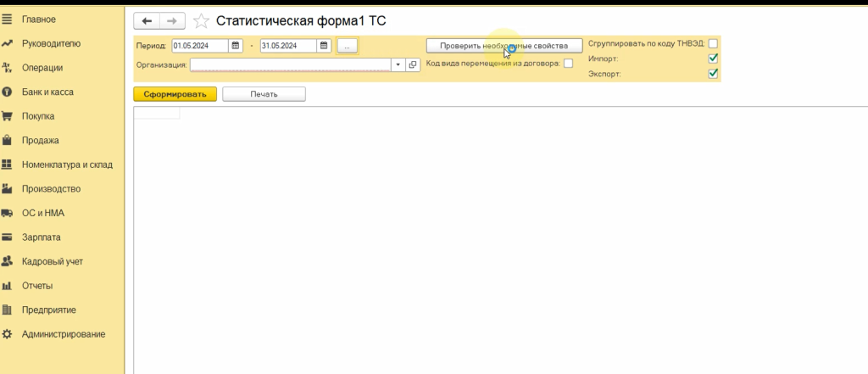This screenshot has height=374, width=868.
Task: Toggle Код вида перемещения из договора checkbox
Action: tap(568, 63)
